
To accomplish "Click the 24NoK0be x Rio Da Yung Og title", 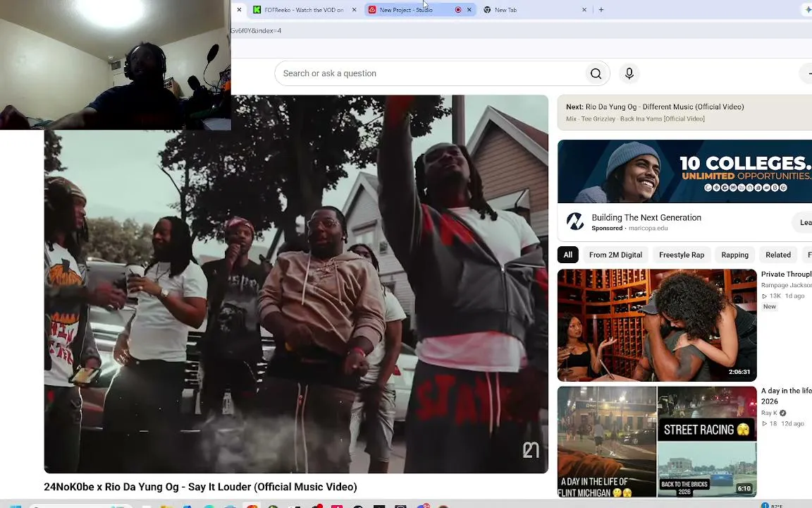I will [200, 487].
